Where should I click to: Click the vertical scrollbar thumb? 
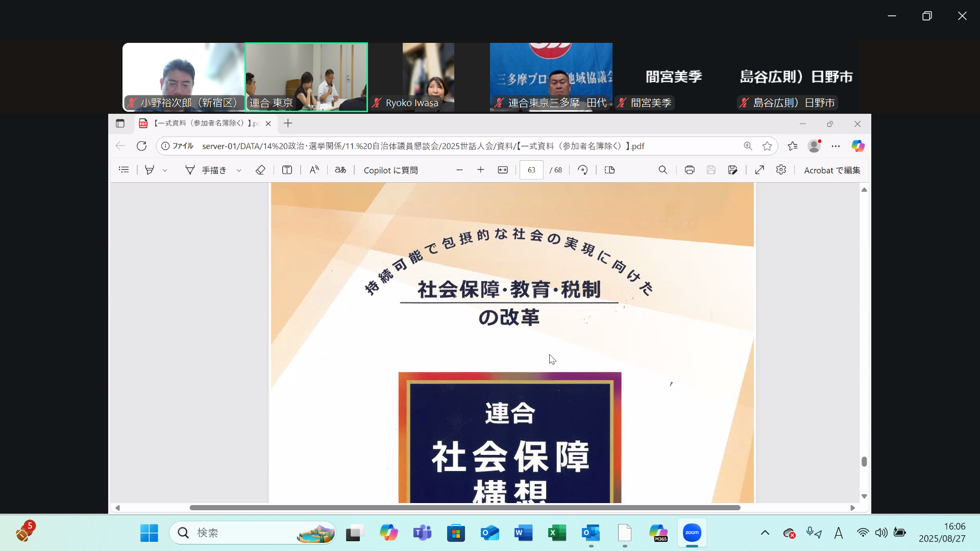click(864, 461)
